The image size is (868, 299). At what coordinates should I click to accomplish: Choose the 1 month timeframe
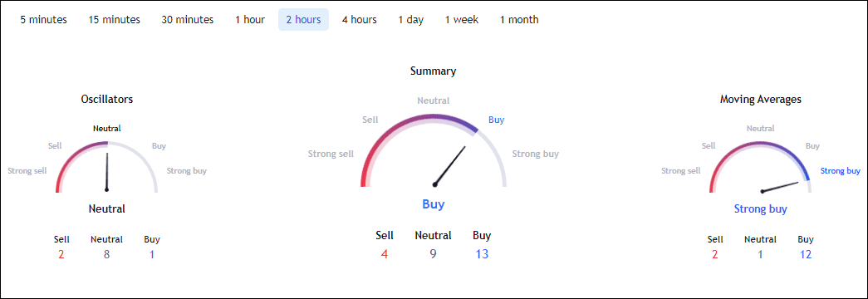pyautogui.click(x=519, y=20)
